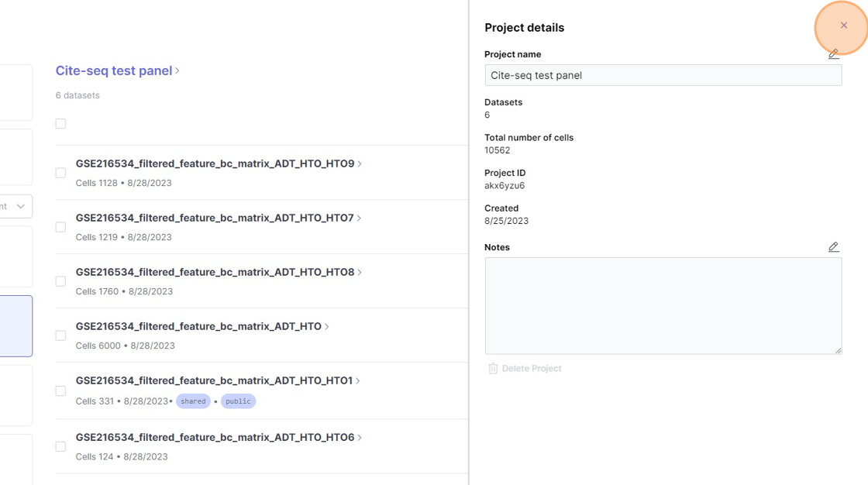Tick the checkbox for dataset ADT_HTO_HTO1
868x485 pixels.
(60, 391)
